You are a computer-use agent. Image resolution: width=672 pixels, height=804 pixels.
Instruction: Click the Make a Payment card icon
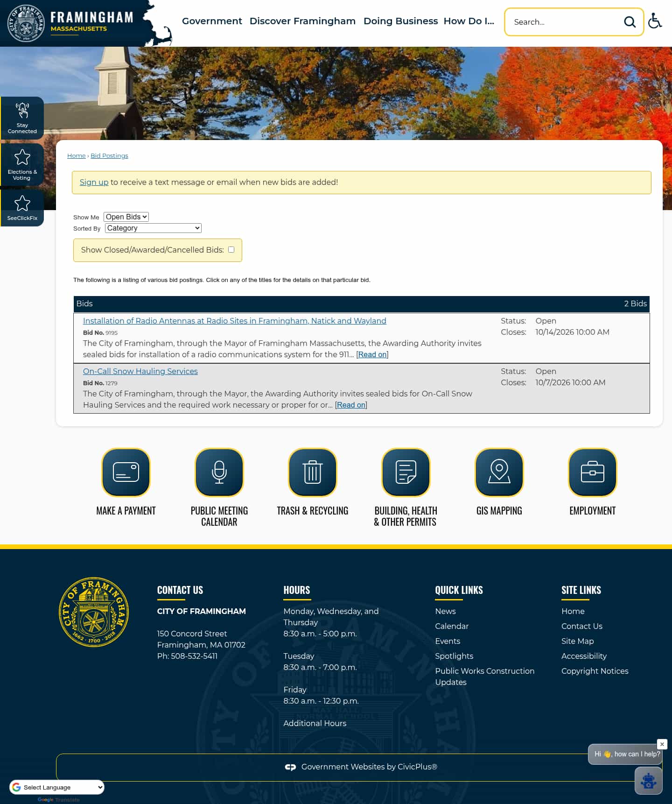[126, 473]
